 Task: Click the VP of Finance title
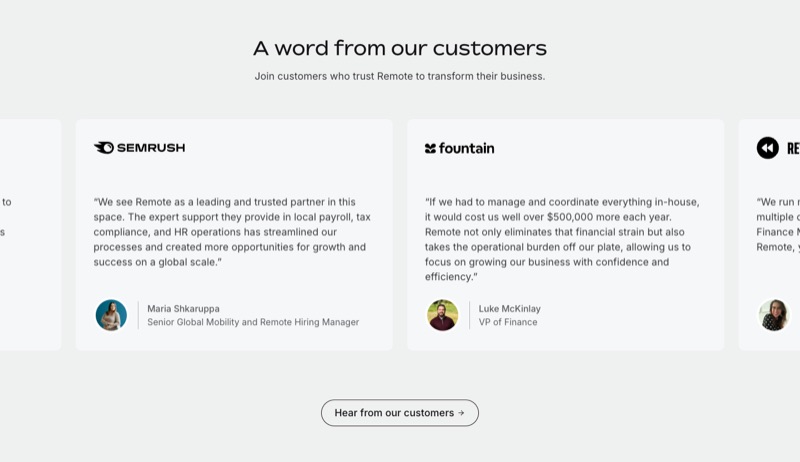tap(508, 322)
